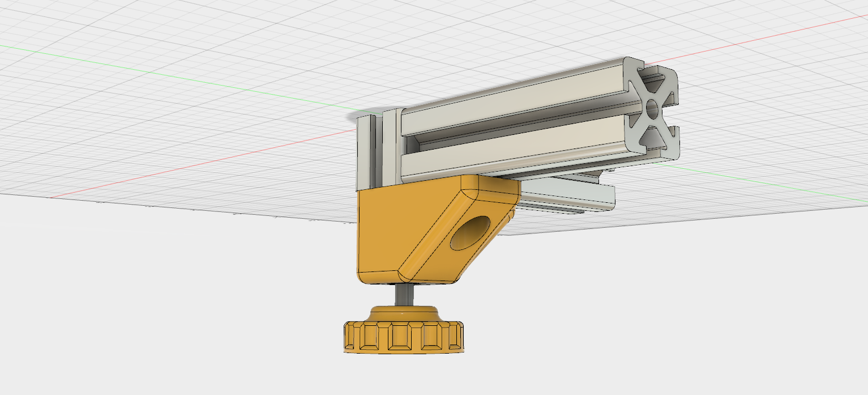
Task: Click the round hole in the orange bracket
Action: [x=471, y=233]
